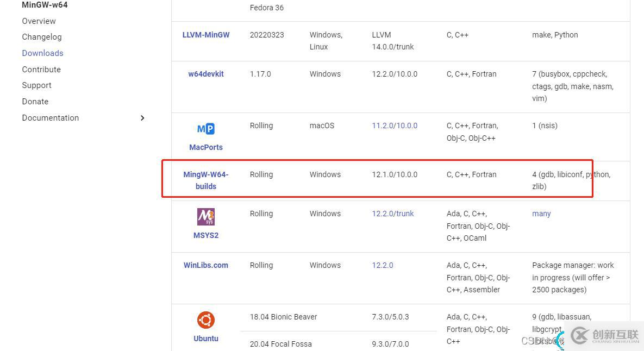Open the WinLibs.com link
This screenshot has width=644, height=351.
tap(206, 265)
